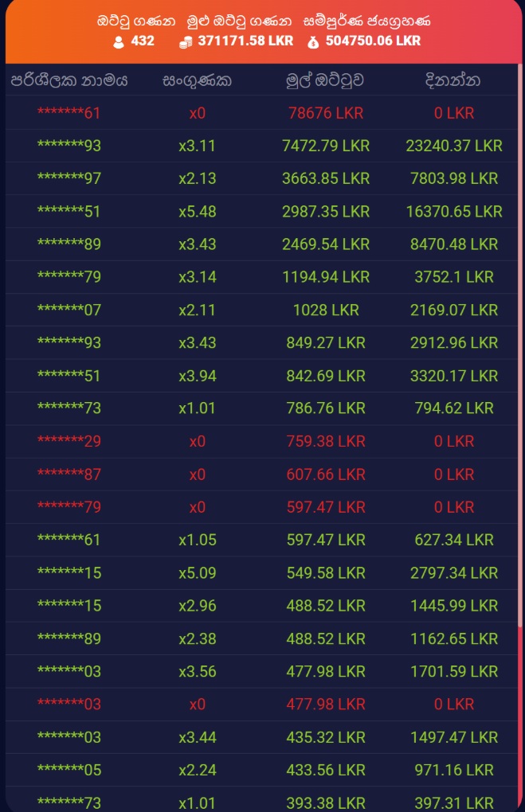Click the 78676 LKR bet cell
The width and height of the screenshot is (525, 812).
point(326,113)
